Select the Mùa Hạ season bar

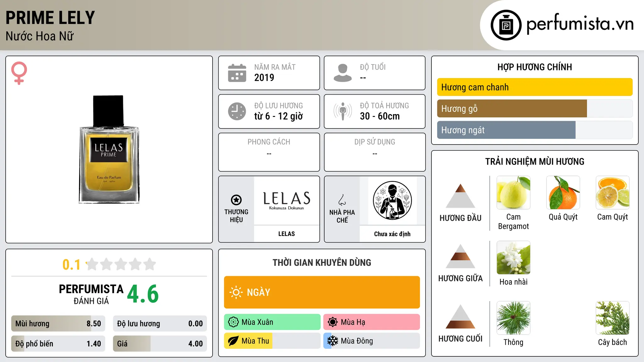371,322
